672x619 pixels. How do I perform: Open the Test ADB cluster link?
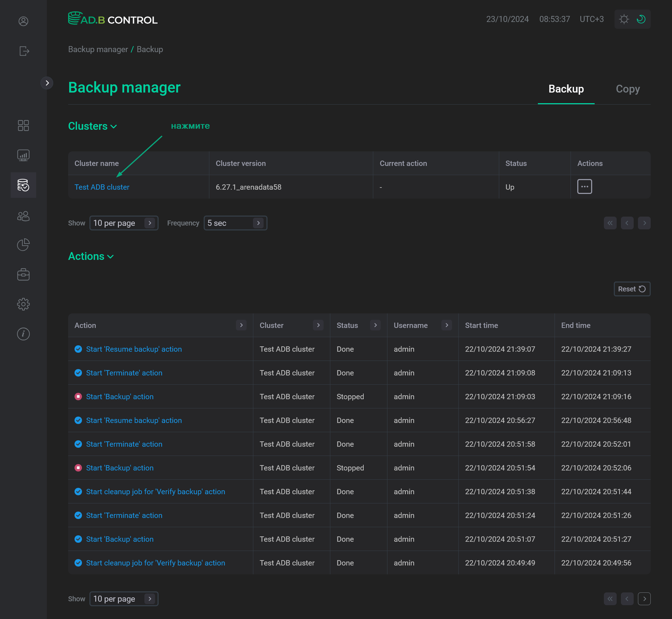point(102,187)
